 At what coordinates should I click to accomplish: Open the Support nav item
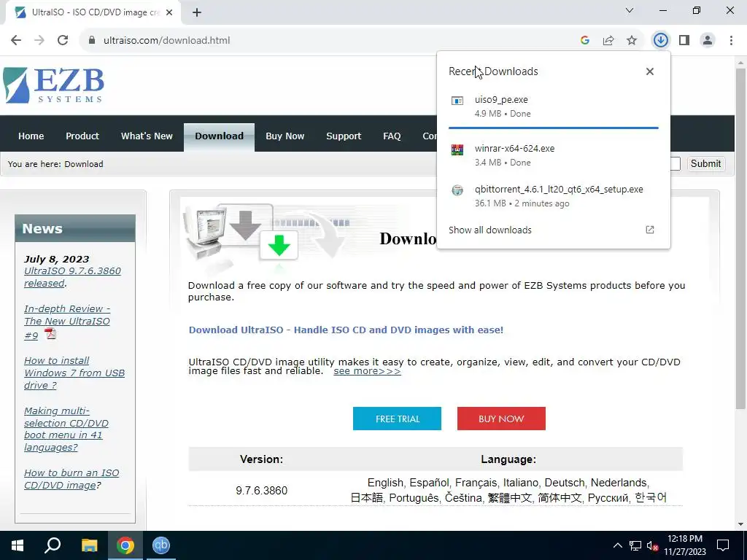coord(344,136)
